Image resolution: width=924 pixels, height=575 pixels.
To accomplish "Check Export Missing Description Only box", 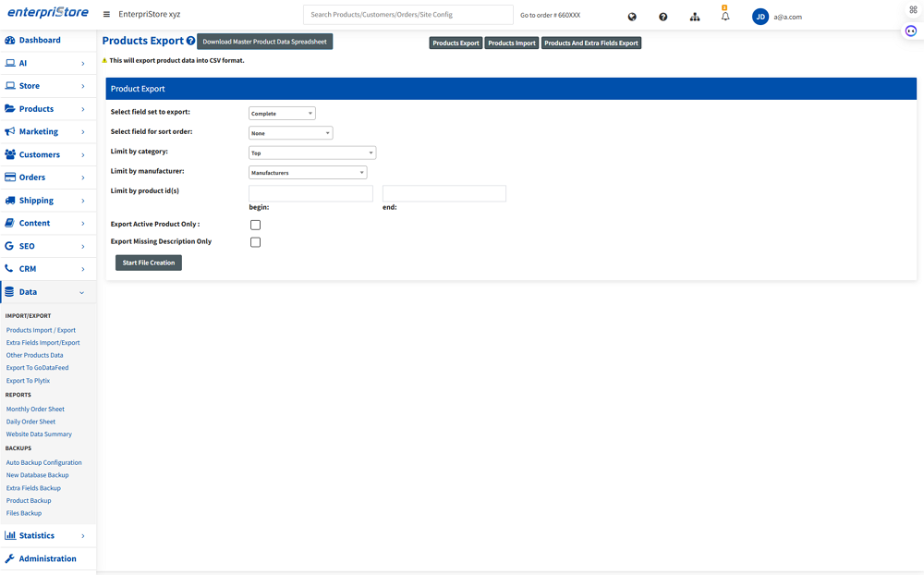I will [256, 242].
